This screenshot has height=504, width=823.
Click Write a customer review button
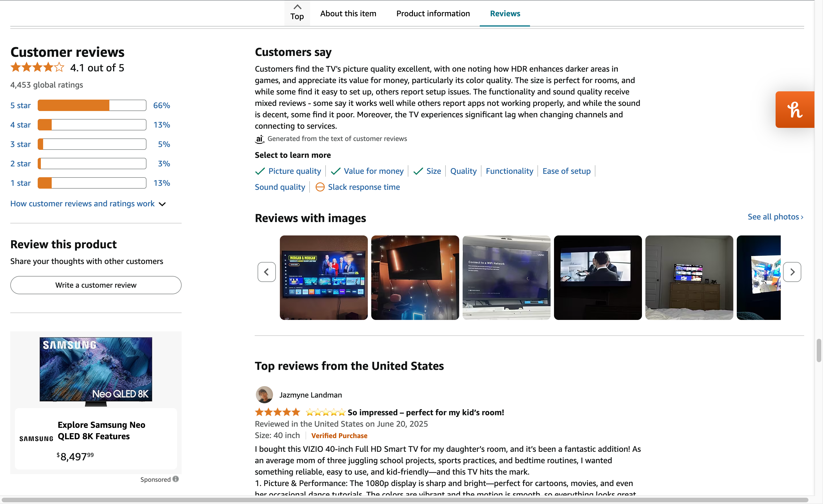tap(96, 285)
